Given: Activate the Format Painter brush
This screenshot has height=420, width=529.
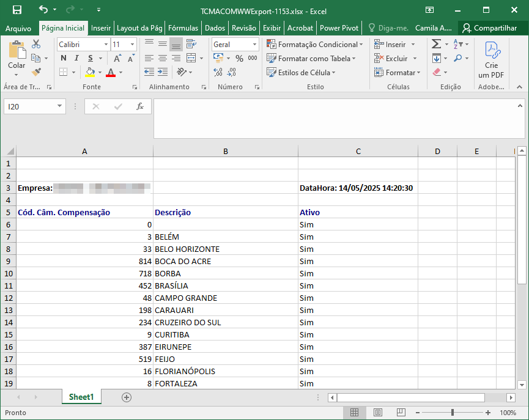Looking at the screenshot, I should (36, 72).
